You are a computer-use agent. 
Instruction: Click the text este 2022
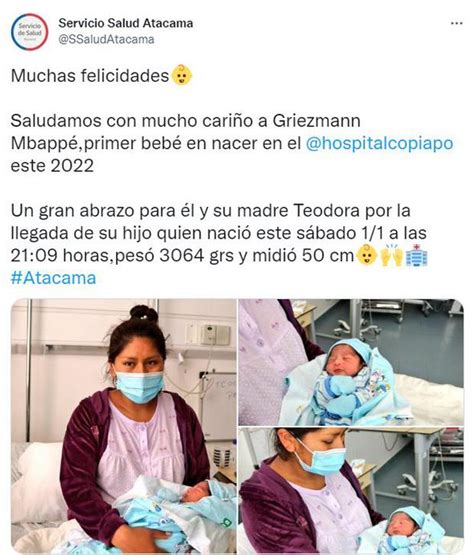coord(52,166)
